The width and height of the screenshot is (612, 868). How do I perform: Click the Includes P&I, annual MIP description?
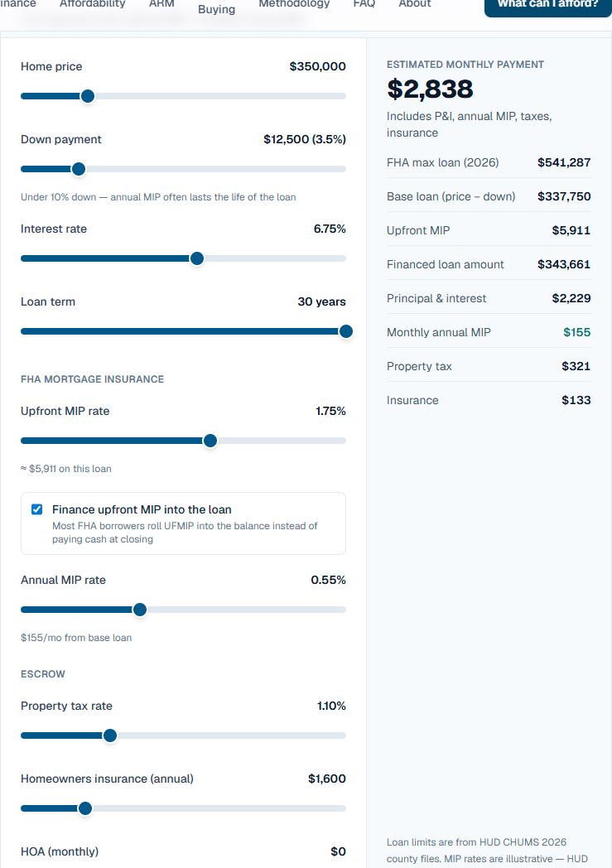click(470, 124)
